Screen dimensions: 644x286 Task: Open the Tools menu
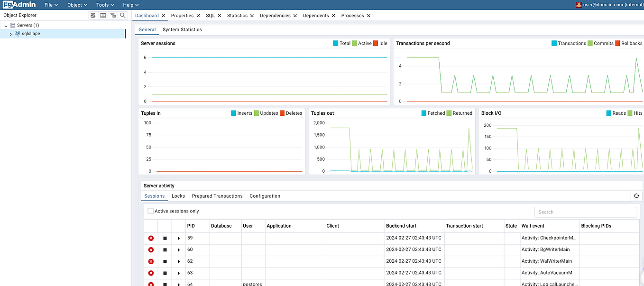point(105,5)
